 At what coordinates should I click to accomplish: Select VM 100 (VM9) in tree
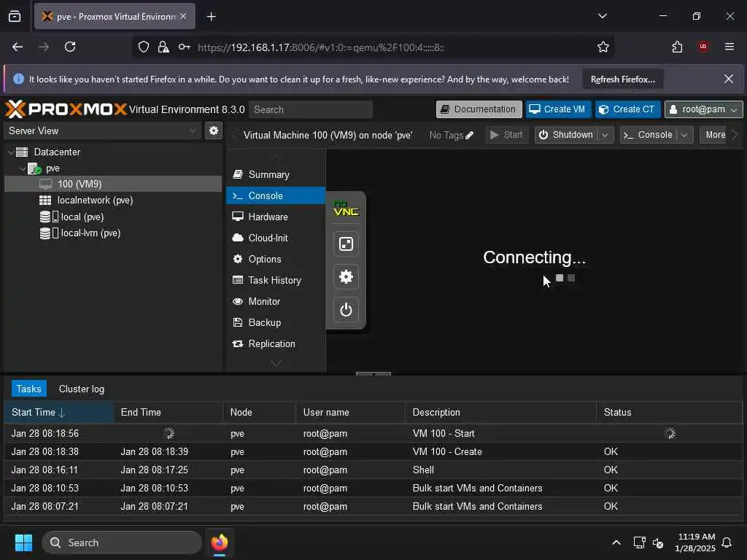(x=113, y=184)
